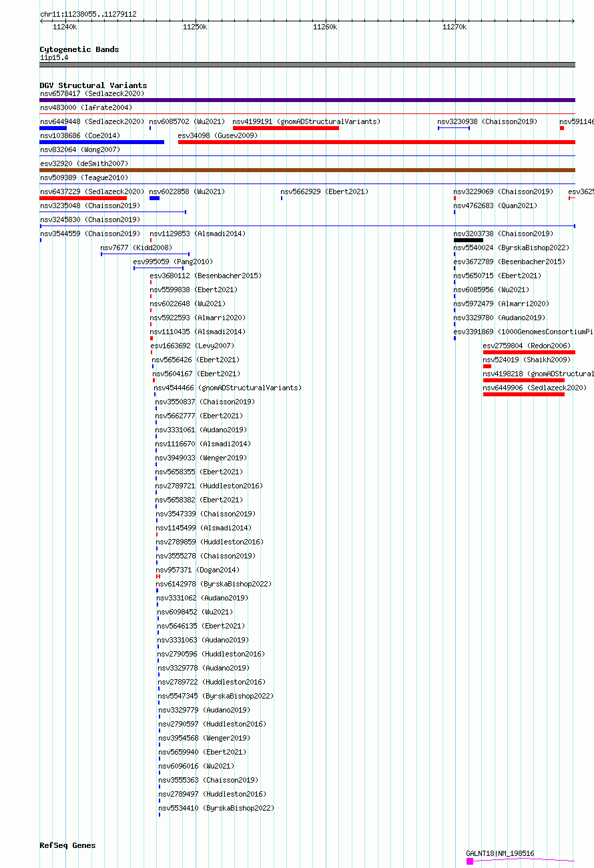Select nsv3235048 (Chaisson2019) label

[x=90, y=205]
